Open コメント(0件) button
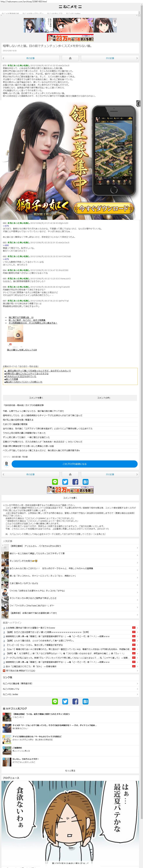The width and height of the screenshot is (143, 868). coord(104,398)
